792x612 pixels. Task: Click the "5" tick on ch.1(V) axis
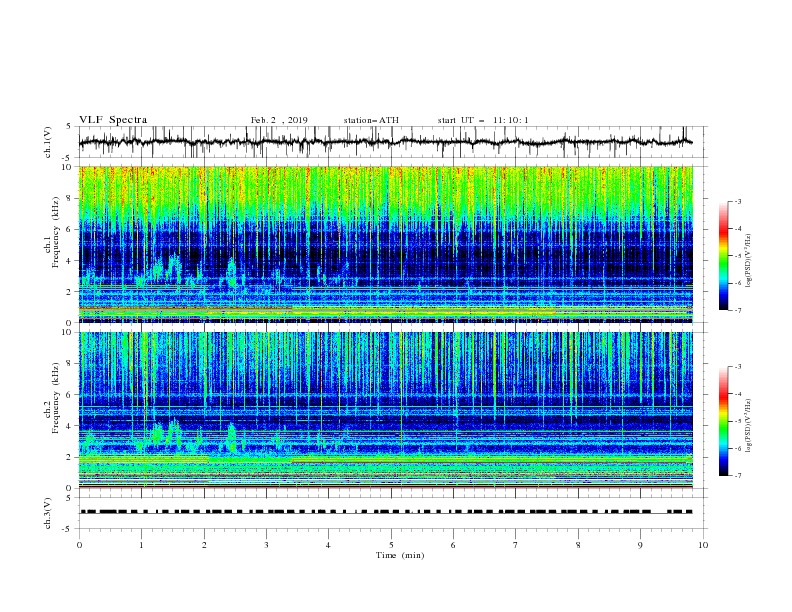click(x=69, y=127)
